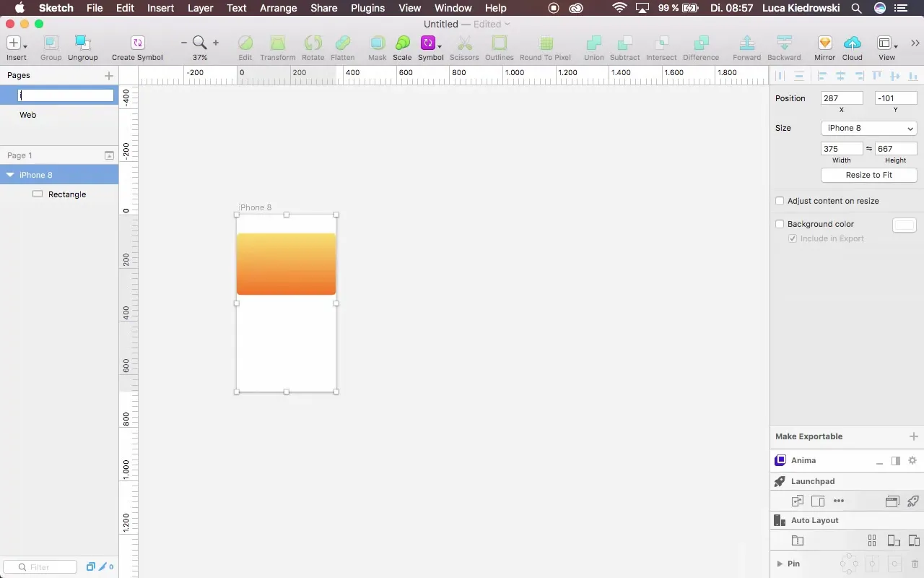Screen dimensions: 924x578
Task: Click the Group toolbar icon
Action: click(x=51, y=43)
